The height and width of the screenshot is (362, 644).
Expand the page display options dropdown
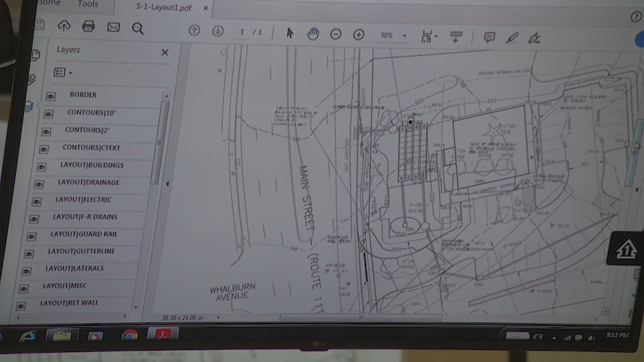pos(435,36)
